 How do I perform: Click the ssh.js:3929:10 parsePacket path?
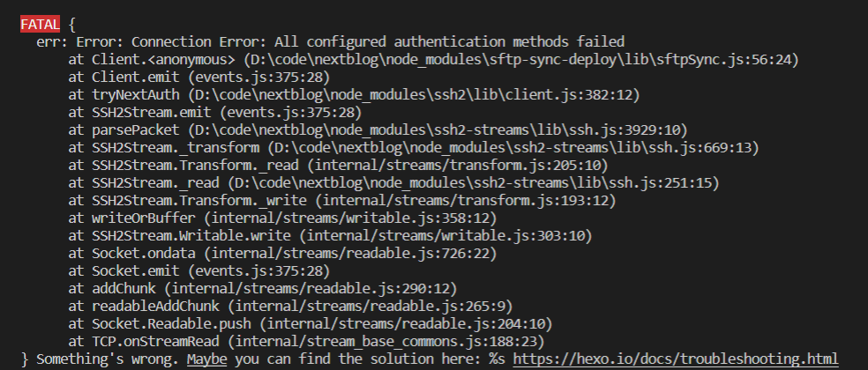[x=438, y=130]
